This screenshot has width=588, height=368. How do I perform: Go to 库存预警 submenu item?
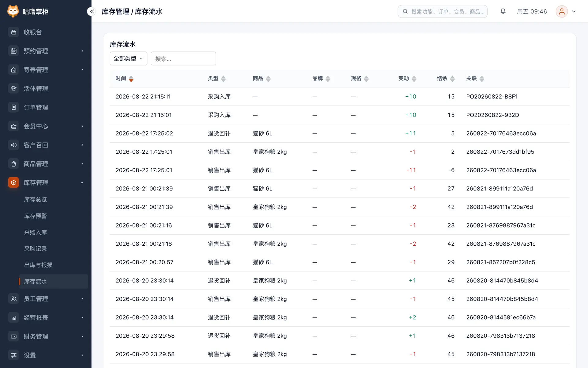[36, 216]
